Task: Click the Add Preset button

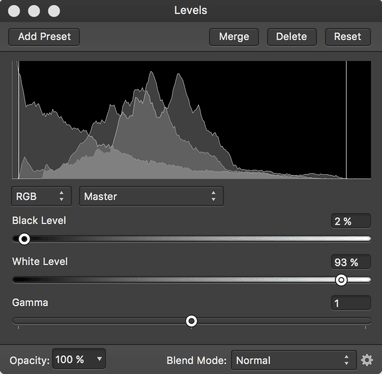Action: click(x=44, y=37)
